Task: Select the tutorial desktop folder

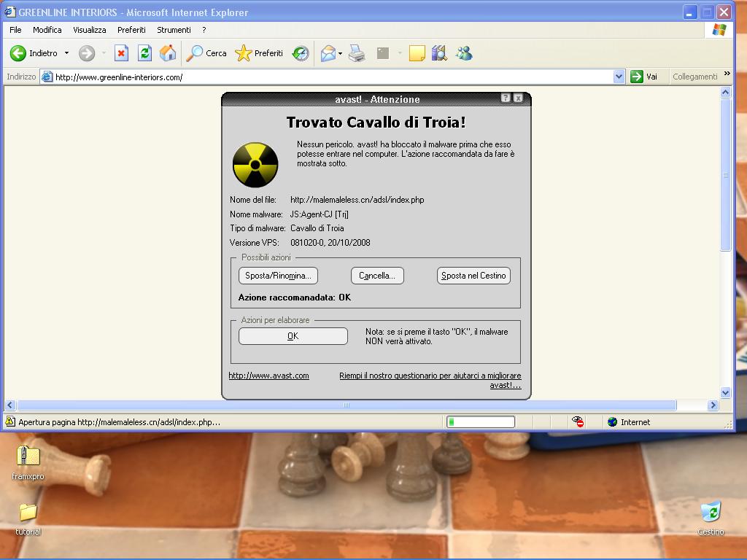Action: 28,518
